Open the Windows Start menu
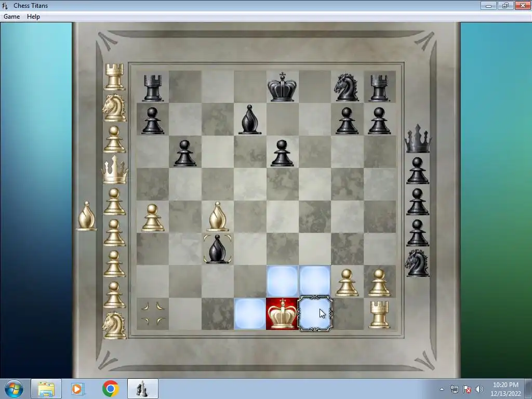The height and width of the screenshot is (399, 532). pos(14,389)
